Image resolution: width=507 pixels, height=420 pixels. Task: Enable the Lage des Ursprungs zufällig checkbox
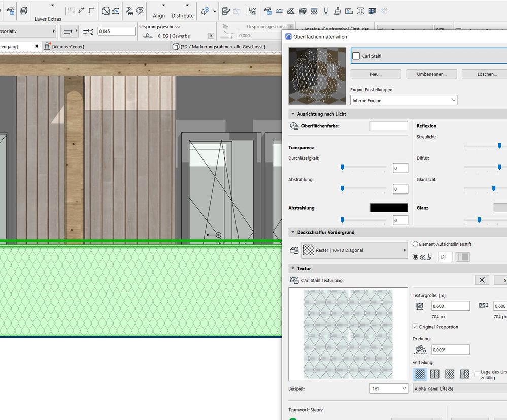click(477, 375)
